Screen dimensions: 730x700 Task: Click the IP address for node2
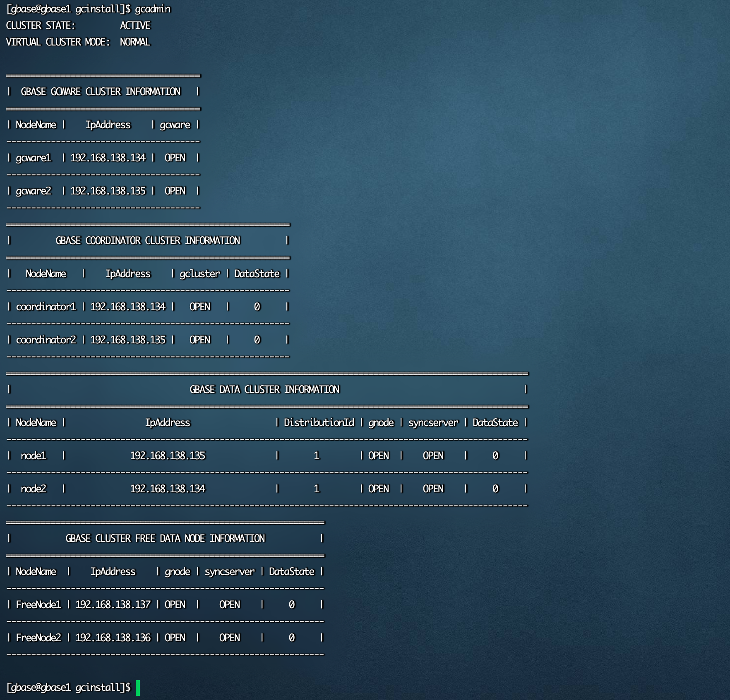(x=168, y=489)
